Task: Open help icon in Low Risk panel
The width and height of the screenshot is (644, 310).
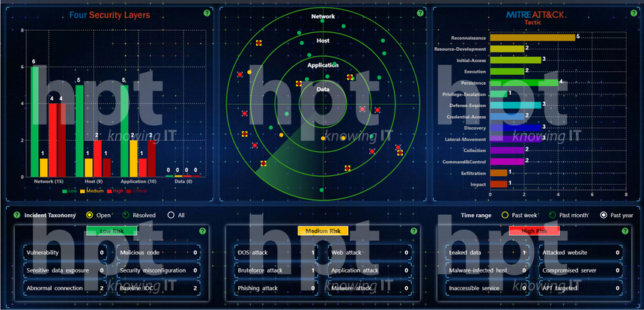Action: 203,231
